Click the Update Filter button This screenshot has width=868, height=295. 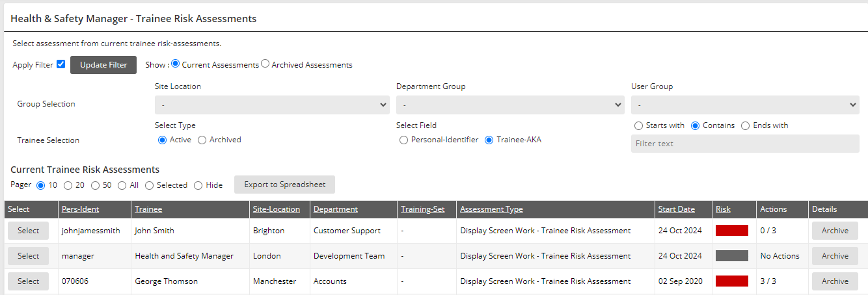pos(103,65)
